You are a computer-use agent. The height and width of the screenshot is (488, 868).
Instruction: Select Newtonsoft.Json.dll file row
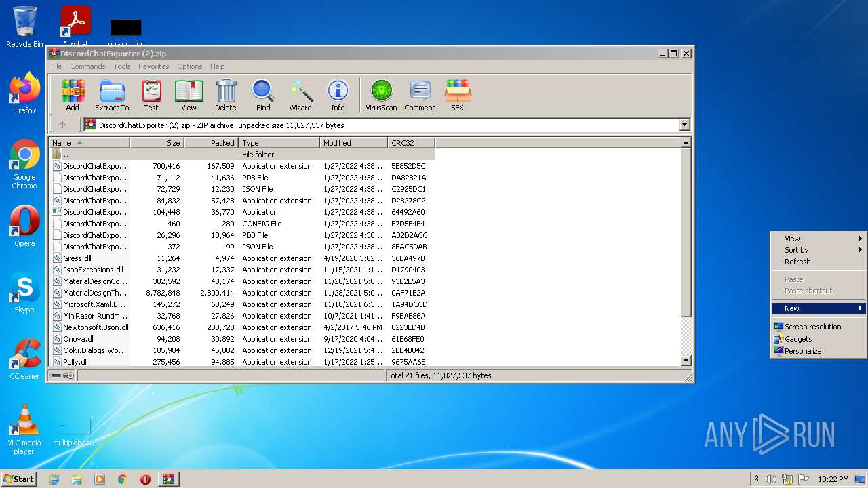click(242, 327)
